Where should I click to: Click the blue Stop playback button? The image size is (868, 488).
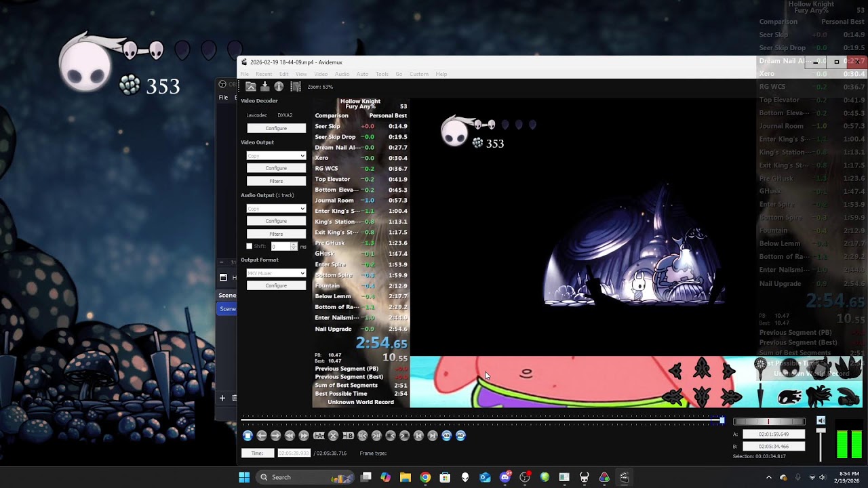click(x=248, y=436)
